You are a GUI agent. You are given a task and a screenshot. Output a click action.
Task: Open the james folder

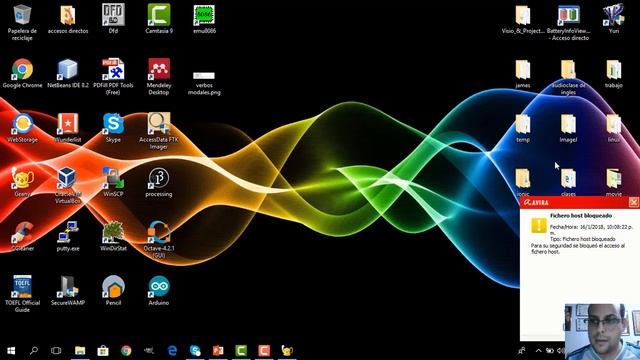(x=523, y=73)
